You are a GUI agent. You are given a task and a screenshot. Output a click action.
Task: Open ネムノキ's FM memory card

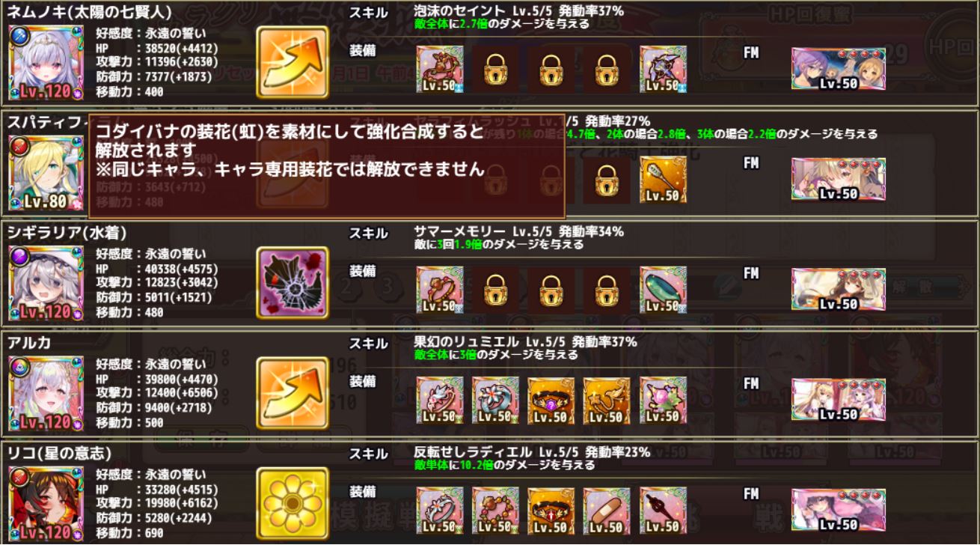tap(839, 69)
